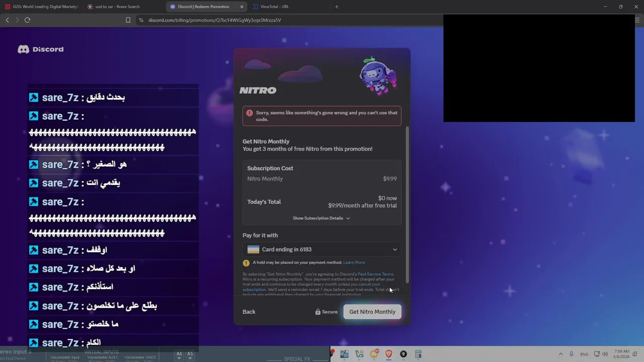
Task: Open Brave browser in the taskbar
Action: point(388,354)
